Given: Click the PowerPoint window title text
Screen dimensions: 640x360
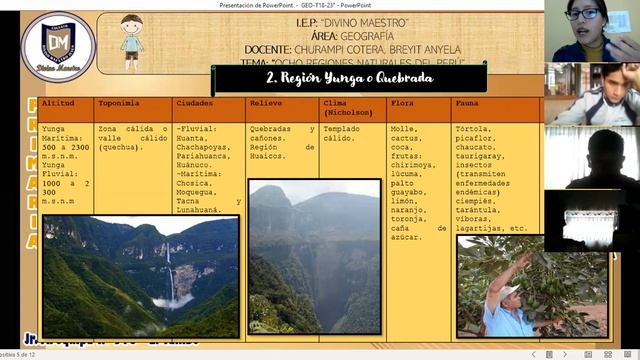Looking at the screenshot, I should [295, 5].
